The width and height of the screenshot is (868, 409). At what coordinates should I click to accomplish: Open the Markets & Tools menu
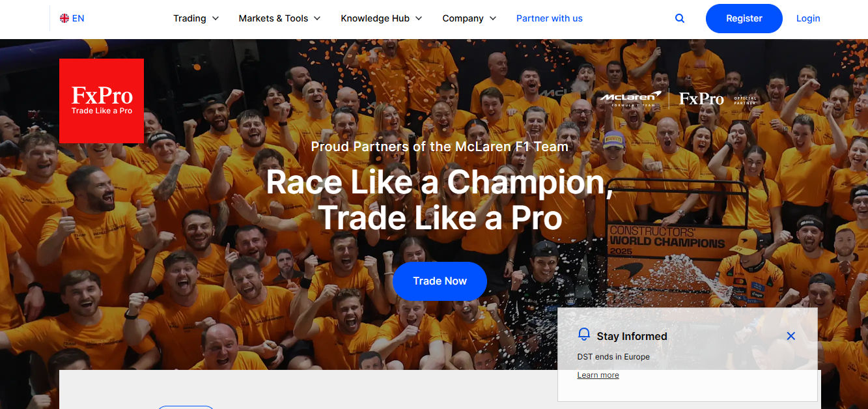tap(280, 18)
